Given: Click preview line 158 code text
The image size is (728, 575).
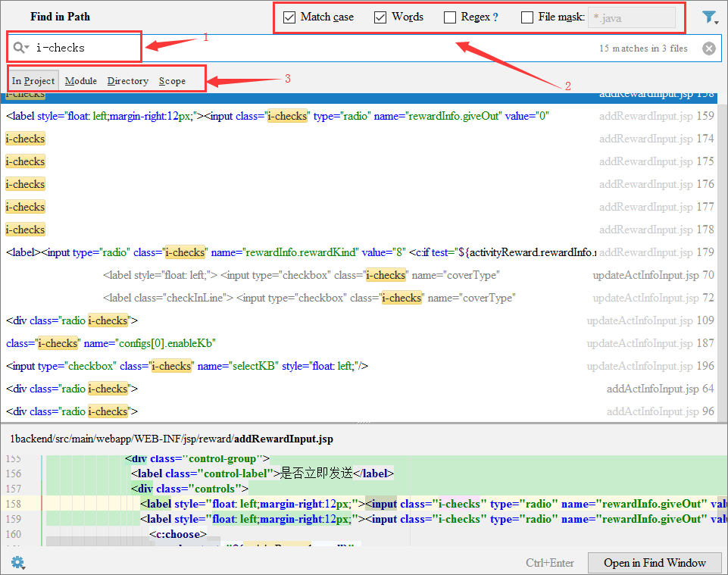Looking at the screenshot, I should coord(433,504).
